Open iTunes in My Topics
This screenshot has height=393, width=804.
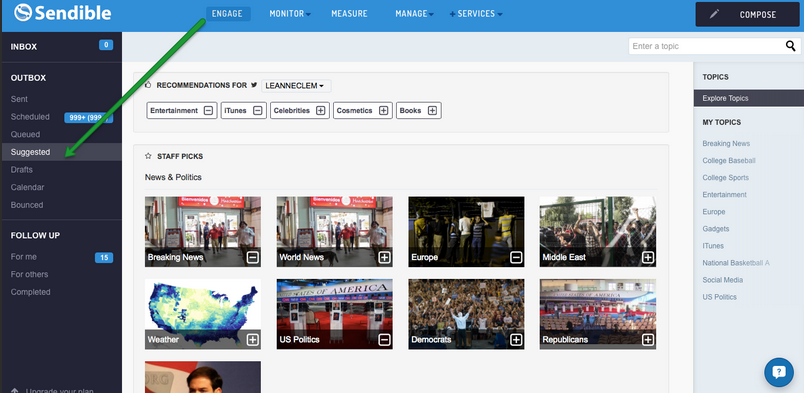pyautogui.click(x=713, y=246)
